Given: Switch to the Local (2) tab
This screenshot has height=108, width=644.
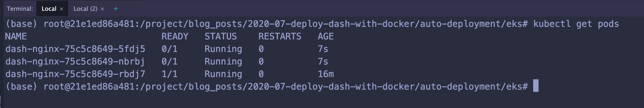Looking at the screenshot, I should [x=85, y=9].
